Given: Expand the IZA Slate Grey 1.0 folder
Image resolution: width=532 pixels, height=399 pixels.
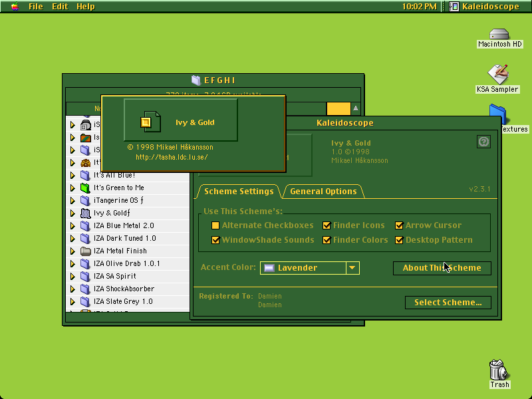Looking at the screenshot, I should click(x=72, y=301).
